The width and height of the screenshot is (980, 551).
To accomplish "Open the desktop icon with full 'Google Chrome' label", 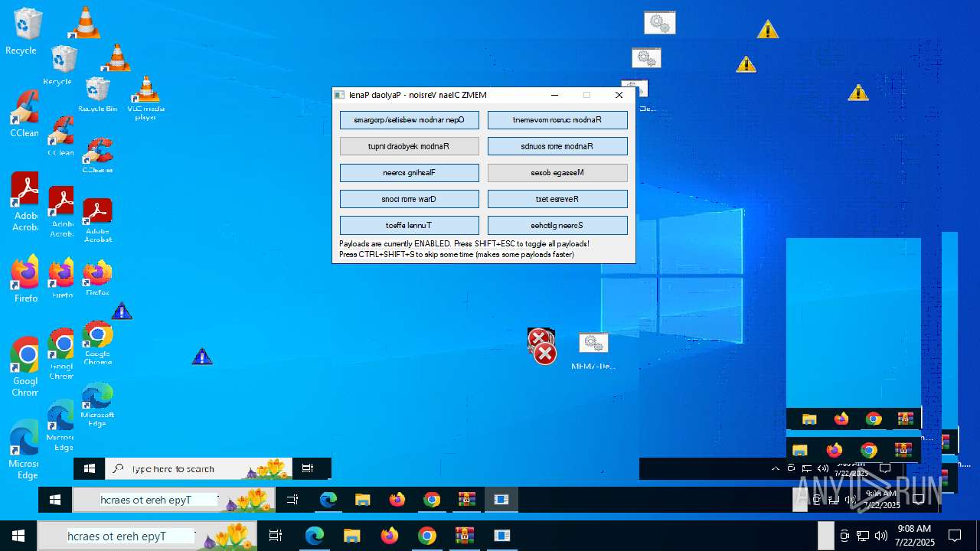I will [97, 343].
